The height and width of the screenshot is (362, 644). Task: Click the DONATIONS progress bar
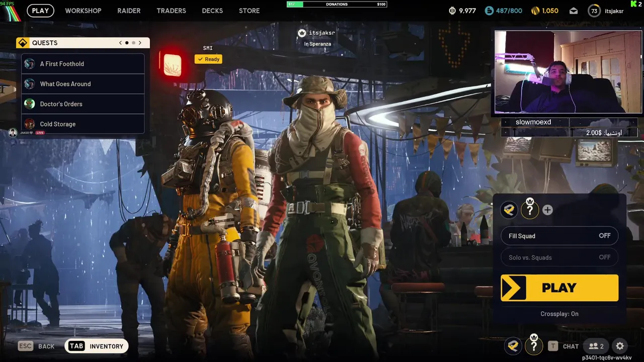pos(337,4)
